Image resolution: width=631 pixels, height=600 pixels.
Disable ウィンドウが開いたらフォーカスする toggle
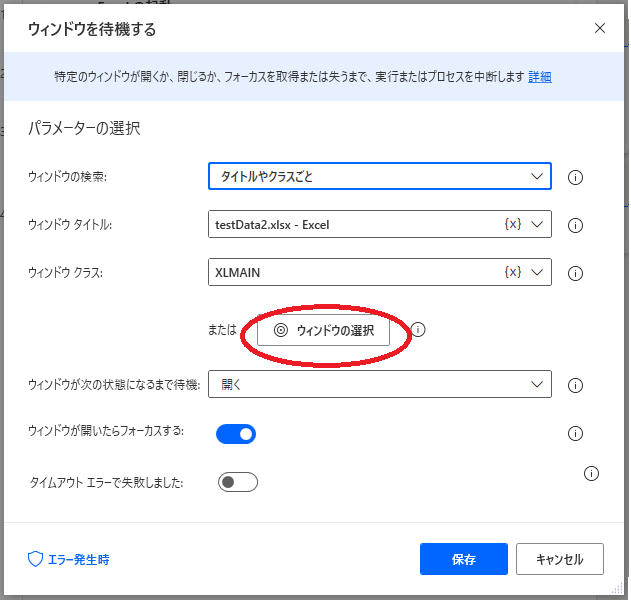[236, 433]
